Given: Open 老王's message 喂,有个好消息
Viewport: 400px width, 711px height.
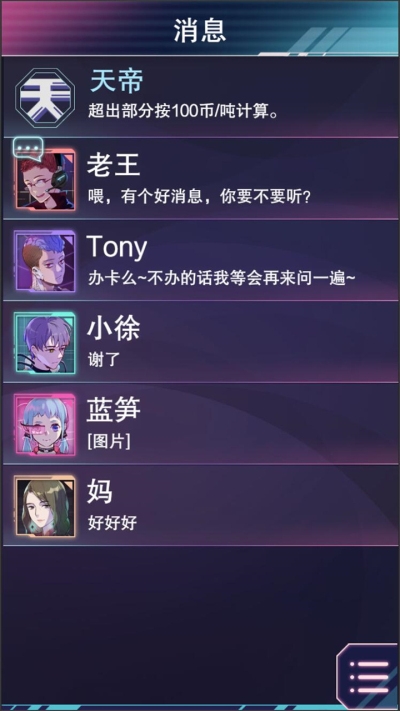Looking at the screenshot, I should tap(199, 197).
